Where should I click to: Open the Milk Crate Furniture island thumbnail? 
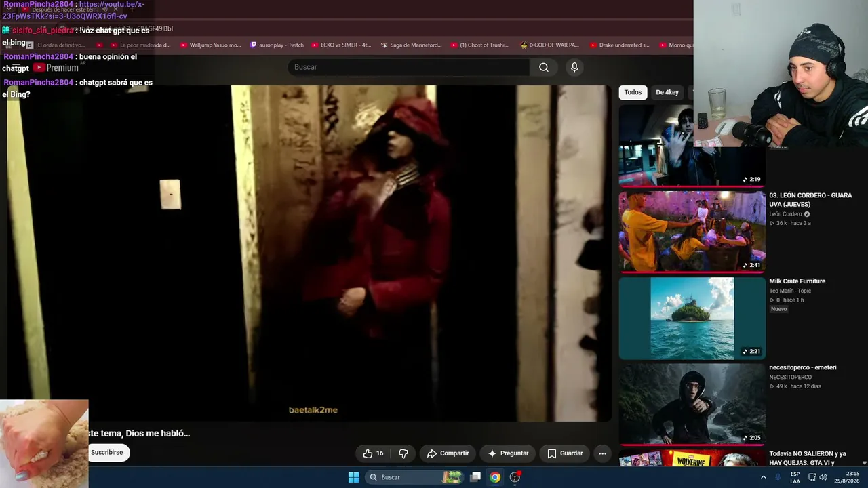tap(692, 318)
